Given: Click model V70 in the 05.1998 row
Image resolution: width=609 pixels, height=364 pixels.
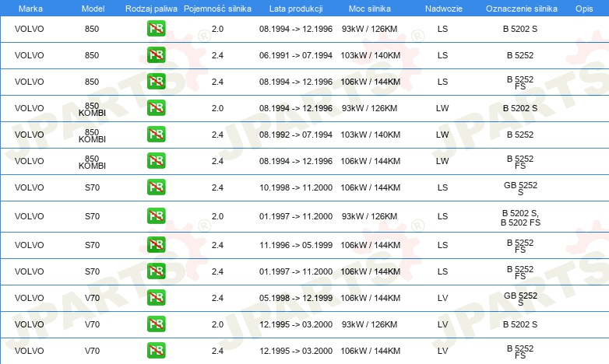Looking at the screenshot, I should [x=93, y=298].
